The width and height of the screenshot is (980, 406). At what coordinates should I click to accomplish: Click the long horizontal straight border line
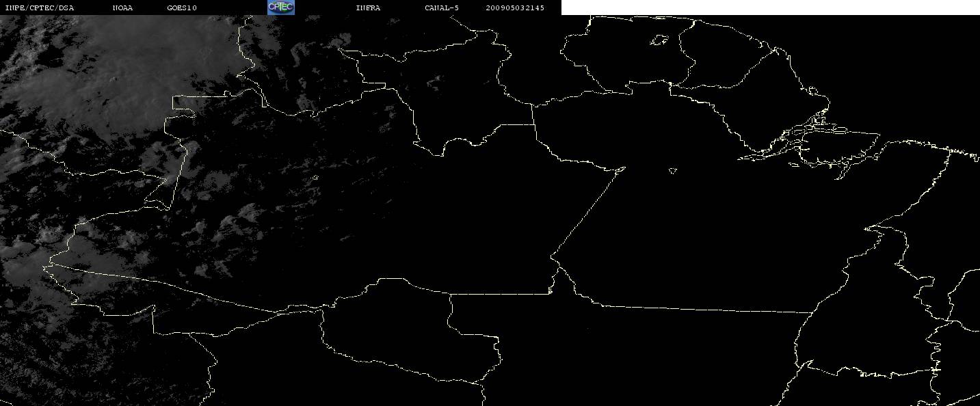(x=704, y=309)
